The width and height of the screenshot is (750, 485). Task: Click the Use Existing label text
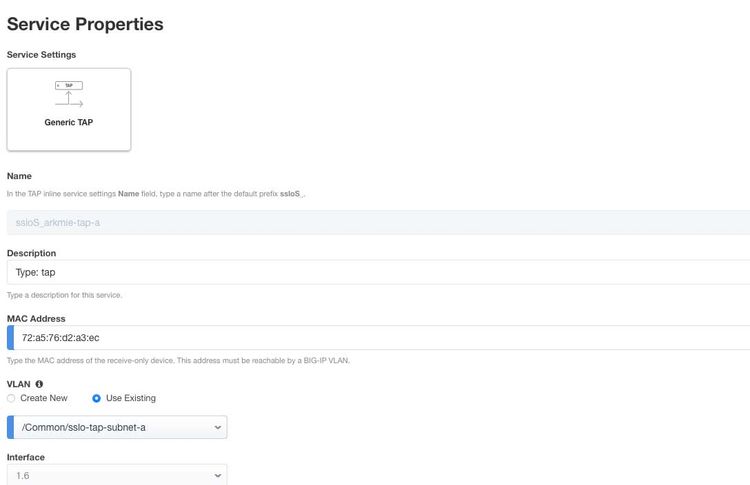tap(130, 398)
